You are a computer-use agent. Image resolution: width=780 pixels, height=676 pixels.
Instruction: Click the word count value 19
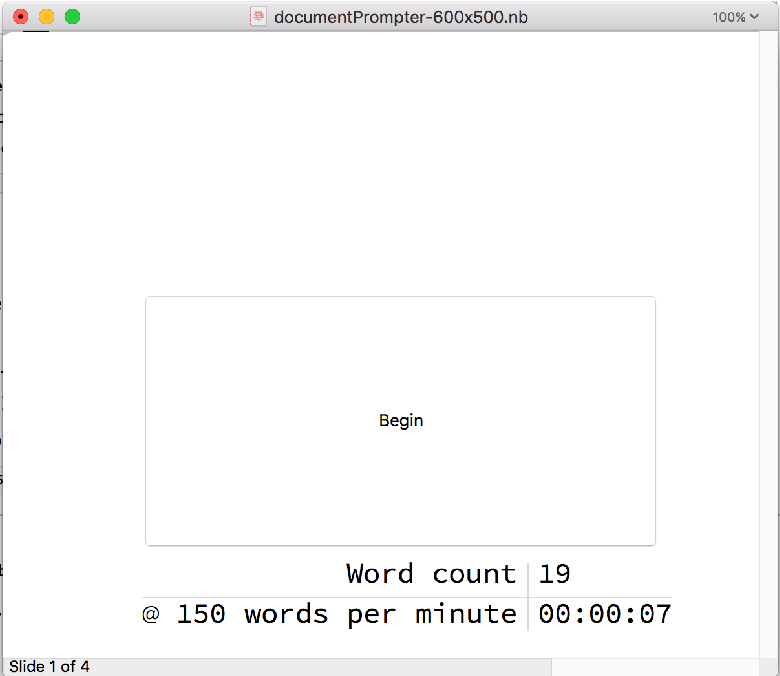click(555, 574)
